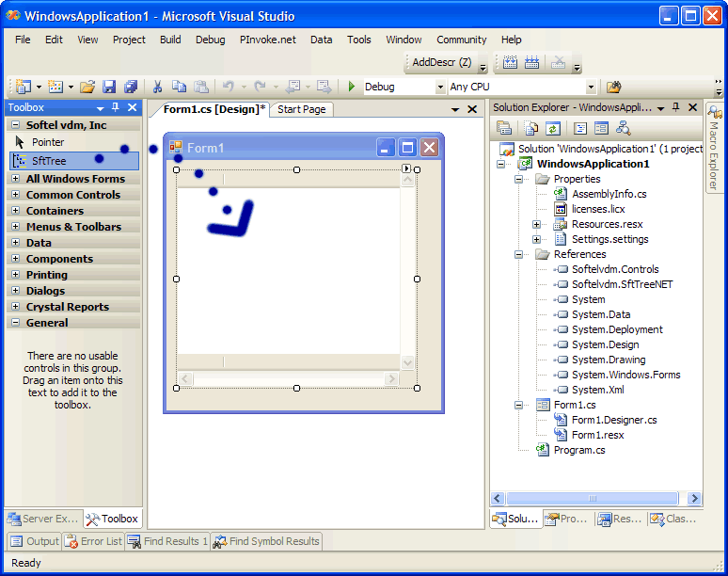
Task: Toggle auto-hide pin on Solution Explorer
Action: click(676, 108)
